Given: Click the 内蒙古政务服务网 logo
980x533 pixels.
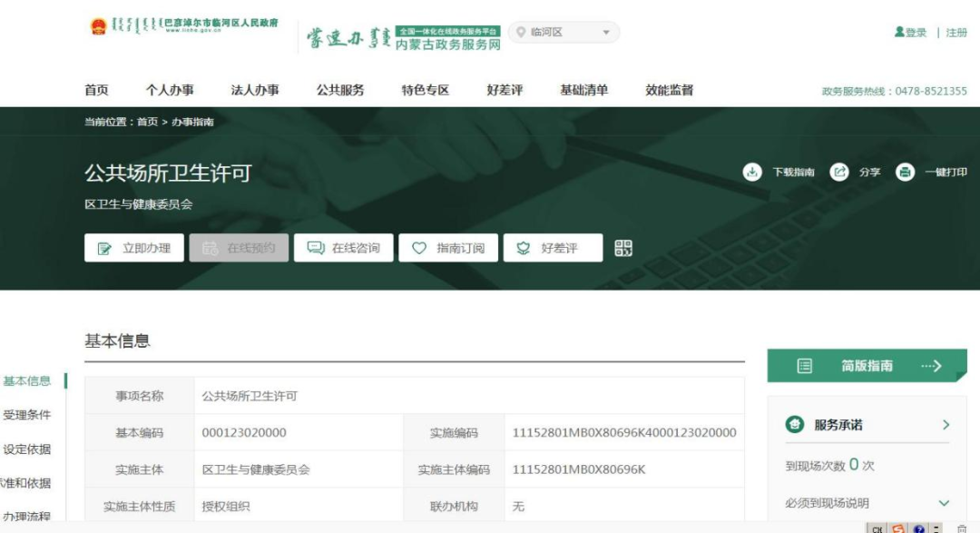Looking at the screenshot, I should point(403,37).
